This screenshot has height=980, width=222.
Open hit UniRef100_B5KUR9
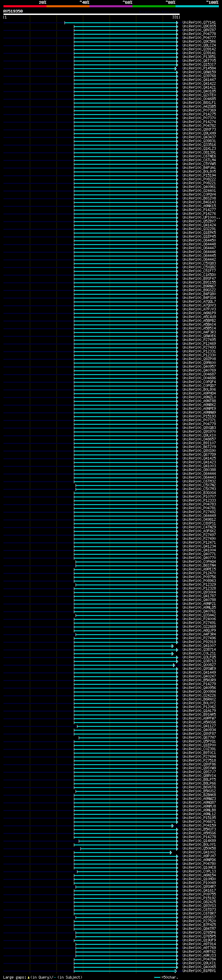click(x=199, y=680)
